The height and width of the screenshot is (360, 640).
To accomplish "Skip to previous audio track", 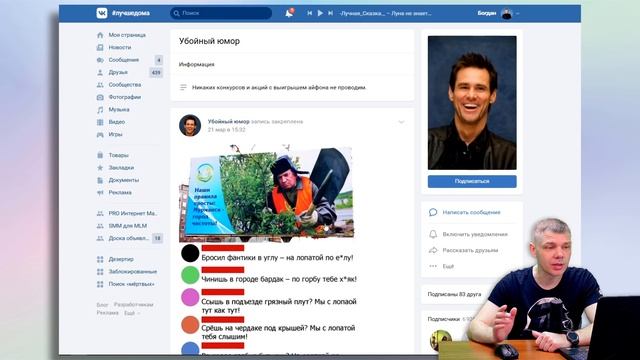I will (310, 13).
